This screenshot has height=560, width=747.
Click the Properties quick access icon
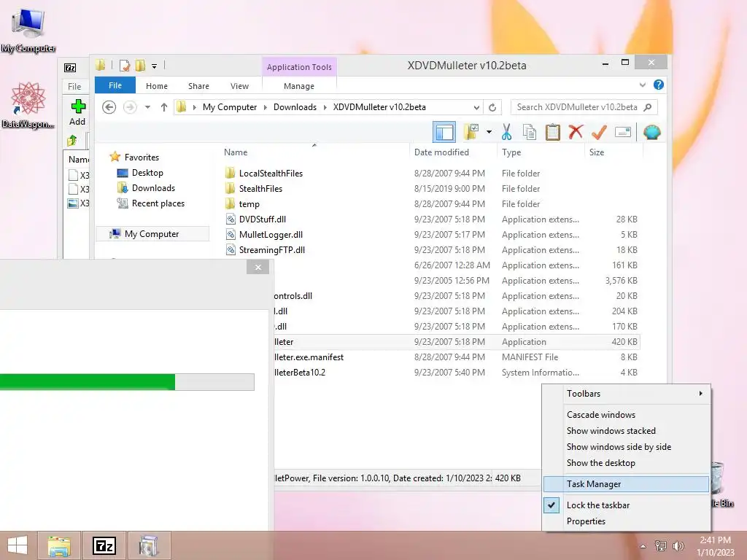[125, 66]
